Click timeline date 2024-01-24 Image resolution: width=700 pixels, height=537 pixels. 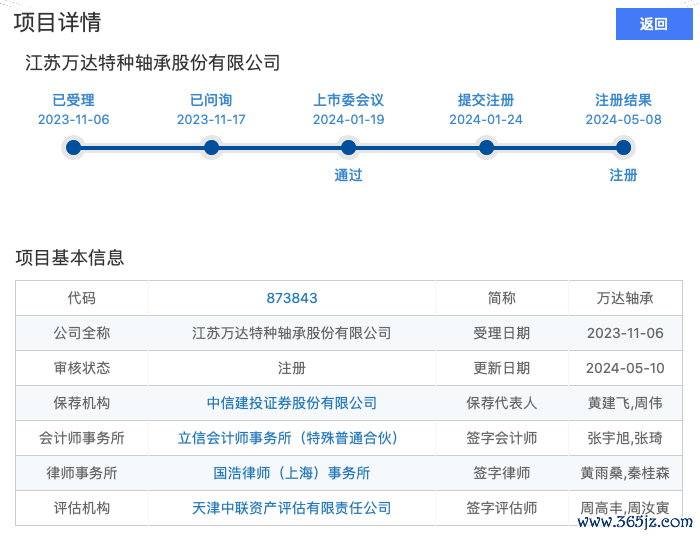pyautogui.click(x=486, y=120)
